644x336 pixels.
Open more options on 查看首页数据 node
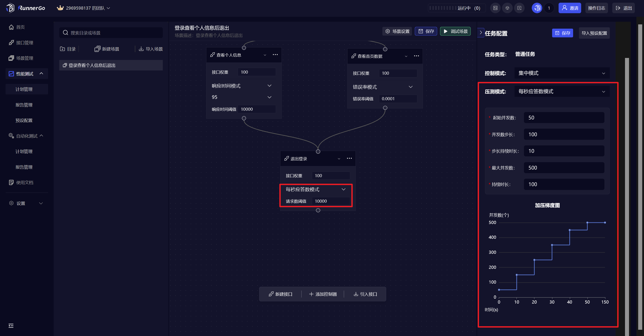point(416,56)
